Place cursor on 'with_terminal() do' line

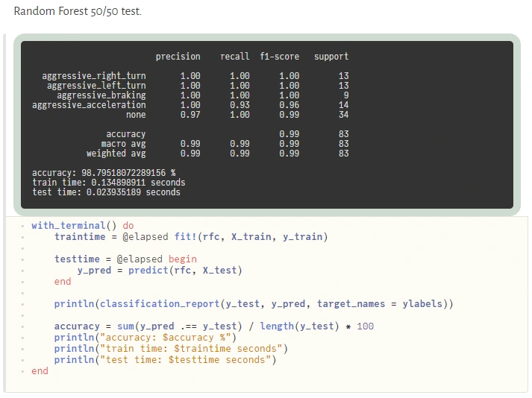(x=82, y=225)
